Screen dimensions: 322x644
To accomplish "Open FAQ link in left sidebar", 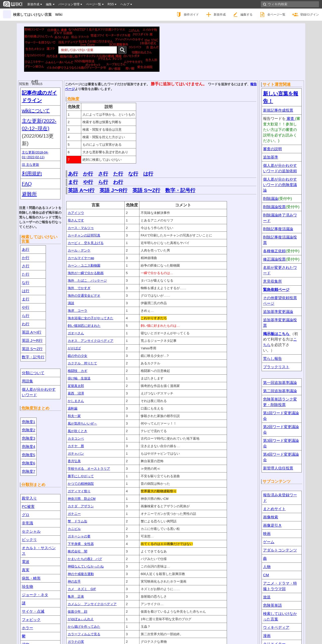I will pos(27,184).
